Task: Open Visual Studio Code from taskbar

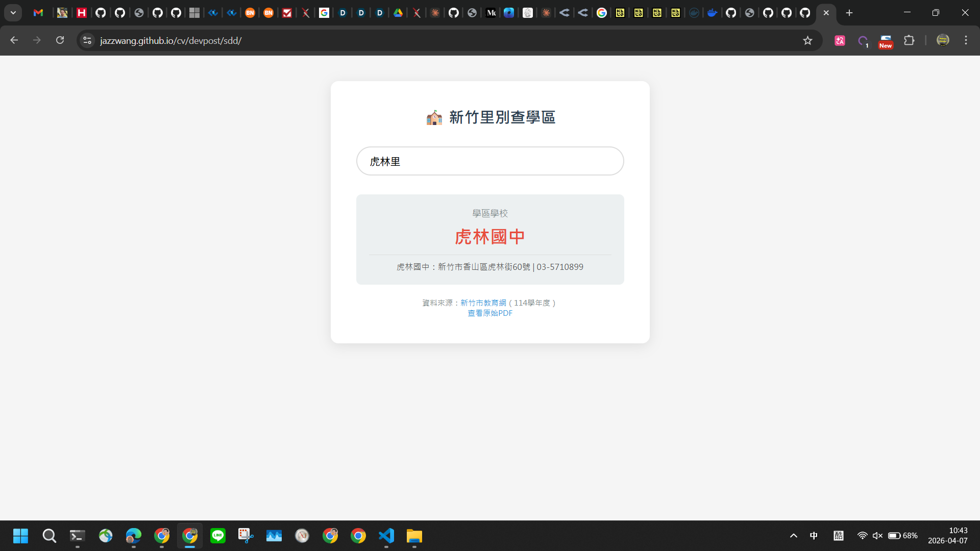Action: pos(386,536)
